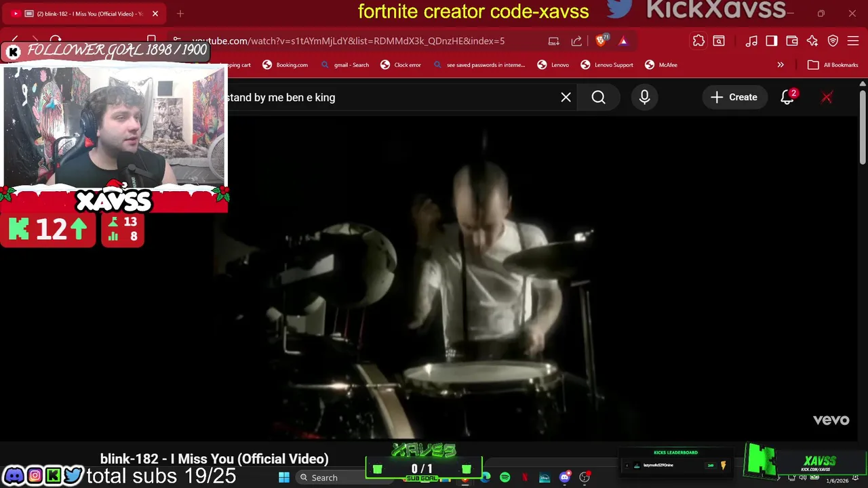Viewport: 868px width, 488px height.
Task: Expand the bookmarks overflow chevron
Action: pyautogui.click(x=781, y=65)
